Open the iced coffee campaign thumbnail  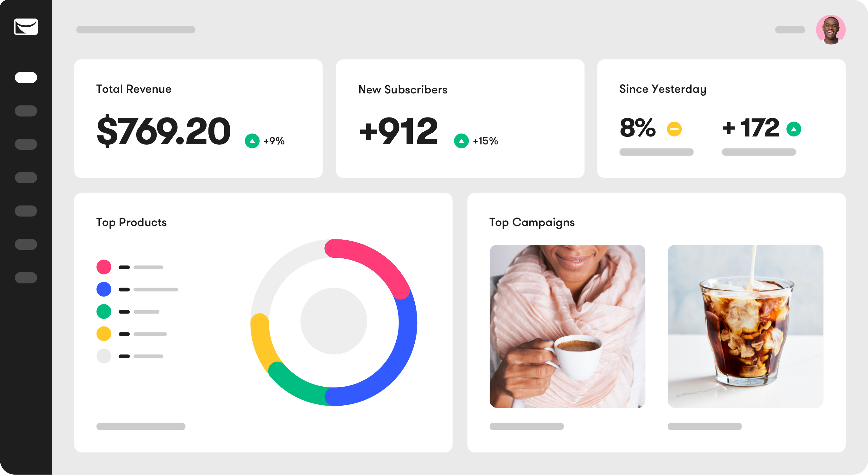pos(745,326)
